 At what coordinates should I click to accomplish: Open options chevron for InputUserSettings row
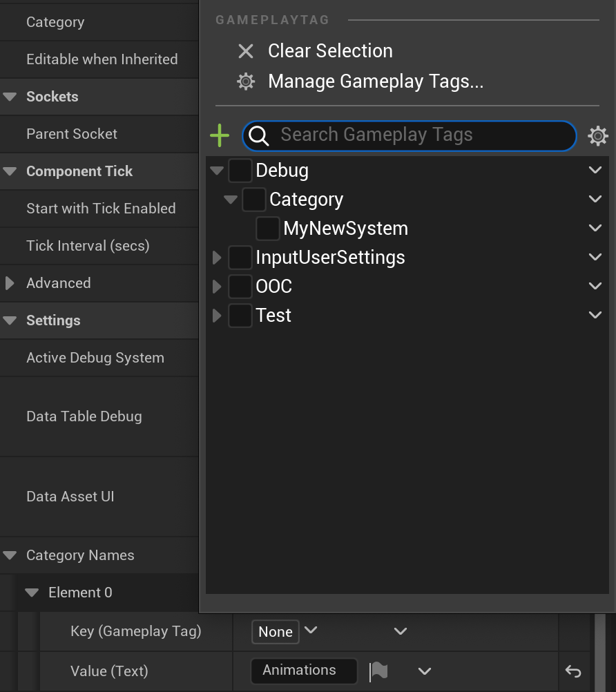click(x=595, y=258)
